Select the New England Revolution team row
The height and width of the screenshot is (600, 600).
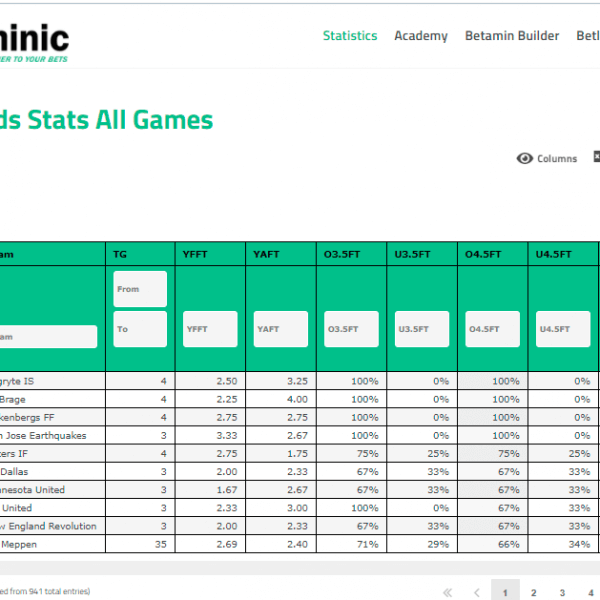(299, 526)
